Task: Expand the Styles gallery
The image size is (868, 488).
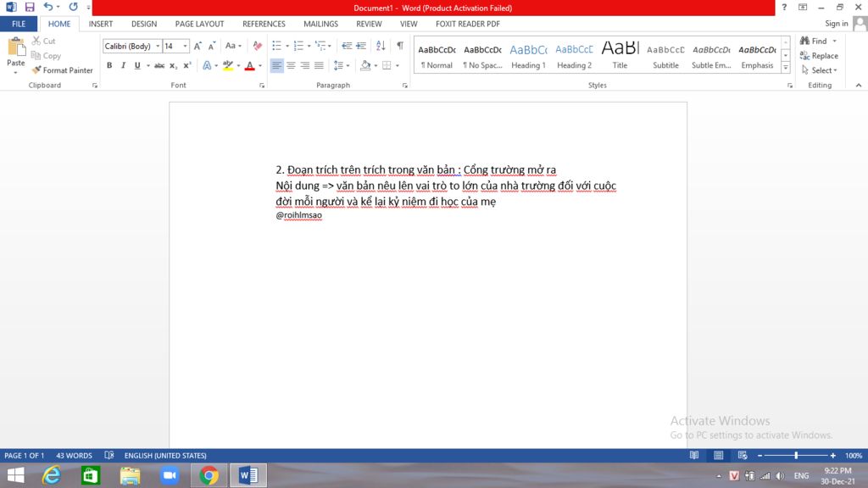Action: [786, 68]
